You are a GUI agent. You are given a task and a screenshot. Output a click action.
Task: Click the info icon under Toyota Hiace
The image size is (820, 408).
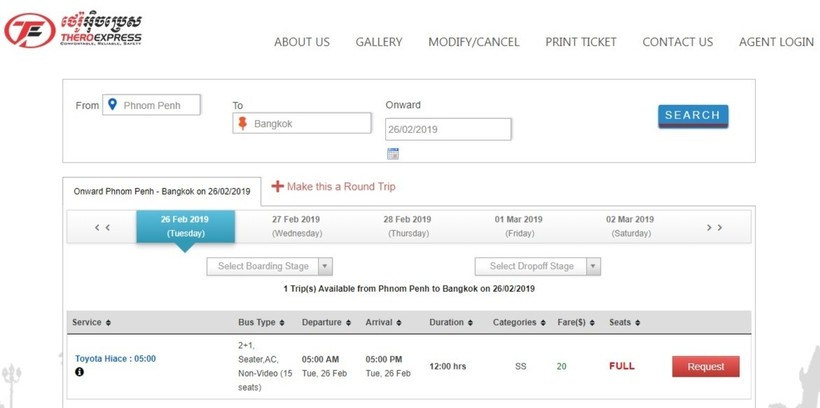[x=80, y=373]
